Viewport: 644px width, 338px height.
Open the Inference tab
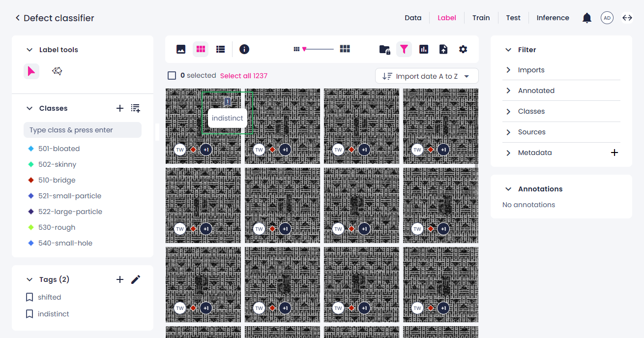pos(553,18)
